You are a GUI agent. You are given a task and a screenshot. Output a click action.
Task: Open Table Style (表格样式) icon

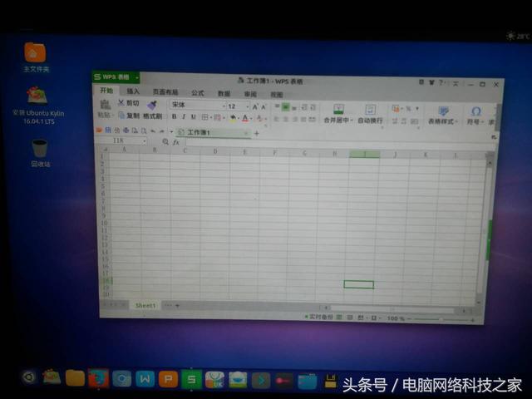coord(443,111)
